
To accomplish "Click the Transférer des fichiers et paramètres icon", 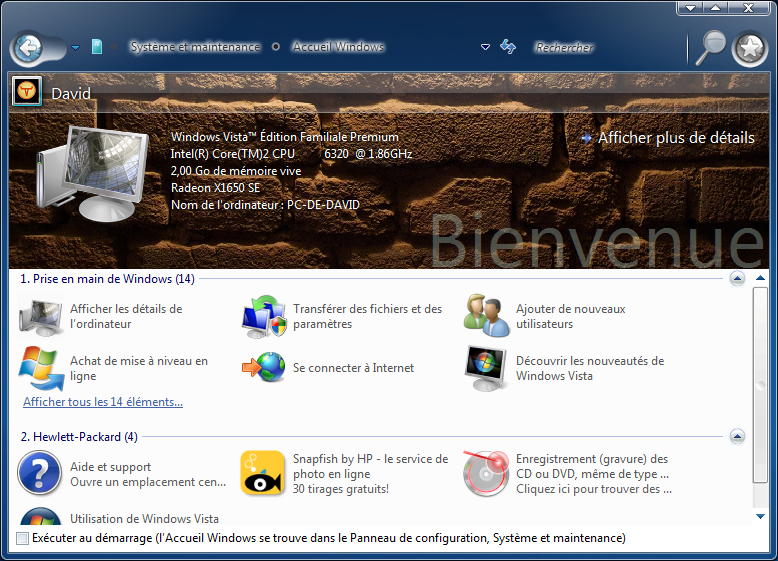I will click(x=264, y=316).
